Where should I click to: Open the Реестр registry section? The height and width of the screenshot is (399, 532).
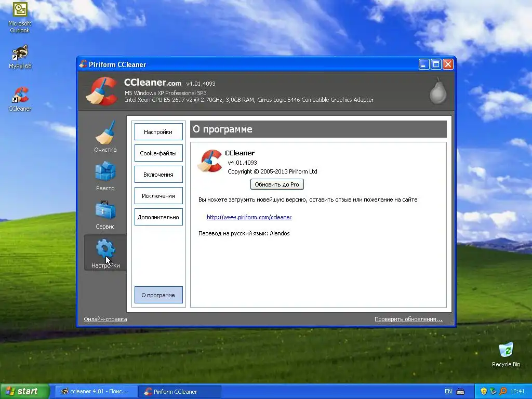105,176
